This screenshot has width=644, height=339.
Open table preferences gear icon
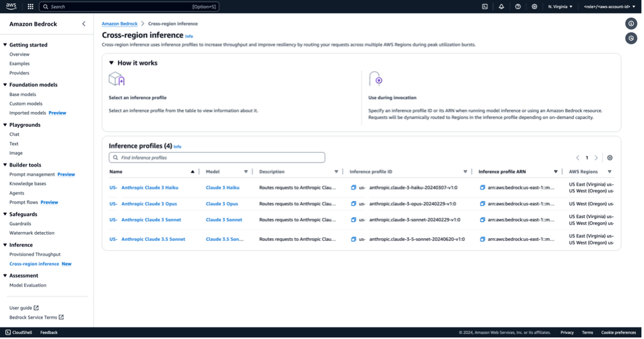point(610,158)
